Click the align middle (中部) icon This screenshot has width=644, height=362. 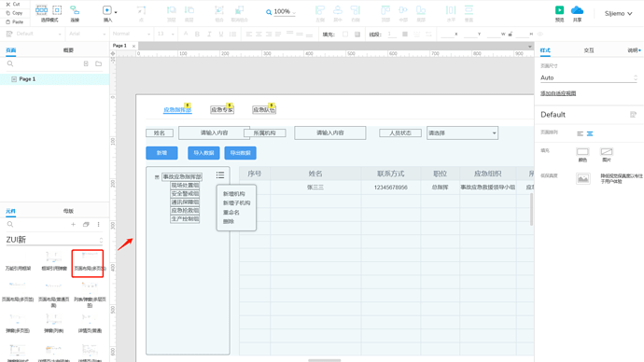point(403,10)
